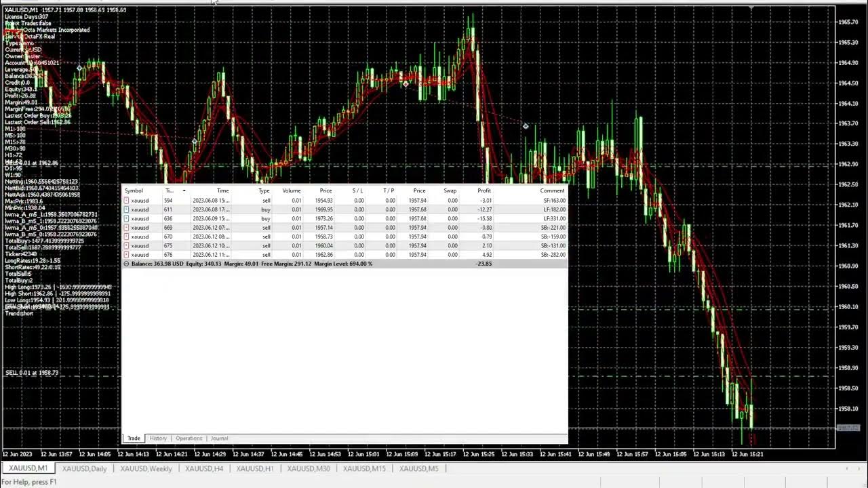Sort by the Comment column header

pyautogui.click(x=553, y=190)
